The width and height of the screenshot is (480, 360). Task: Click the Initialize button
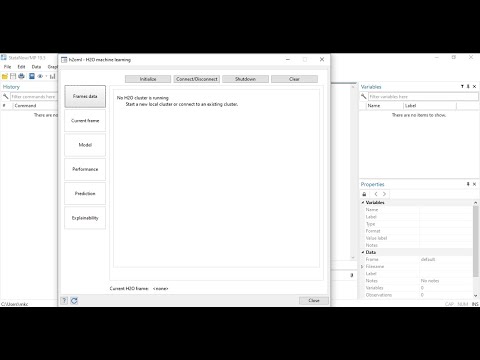148,79
